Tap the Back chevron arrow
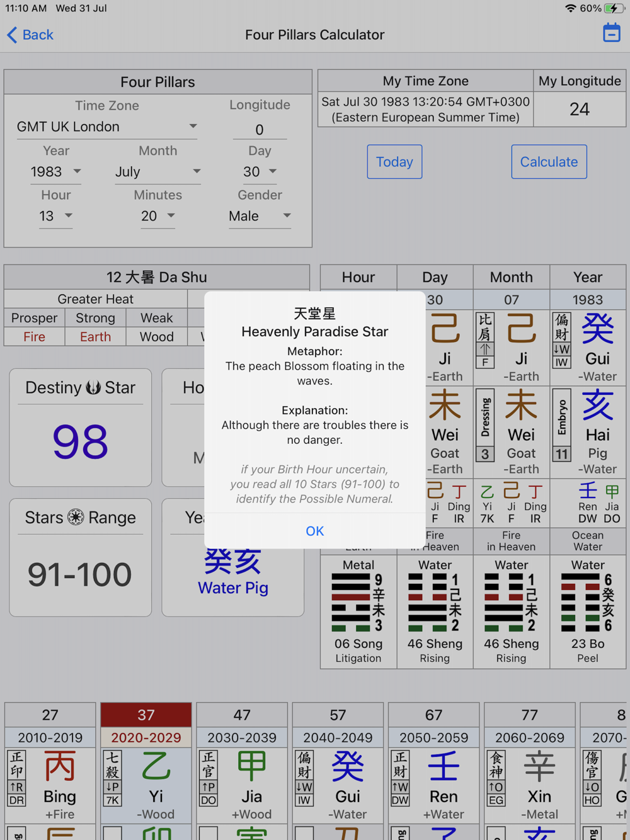 coord(12,35)
